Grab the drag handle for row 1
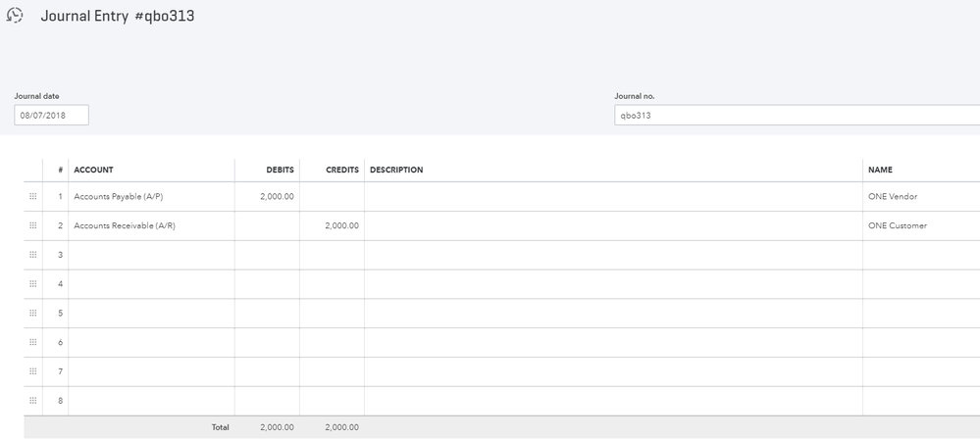 tap(32, 197)
